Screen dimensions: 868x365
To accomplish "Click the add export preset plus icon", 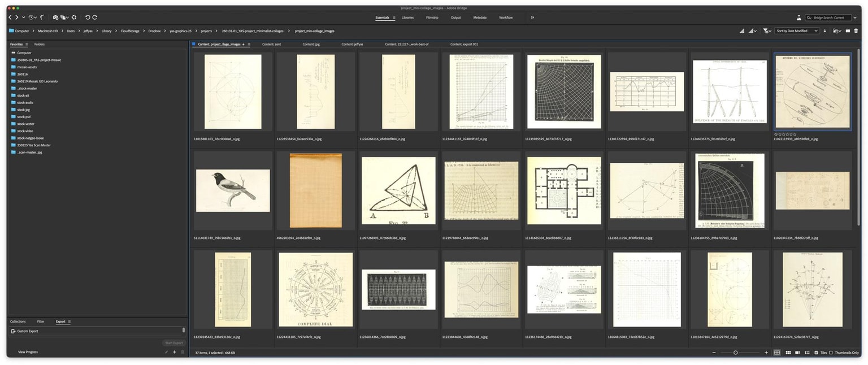I will click(x=175, y=352).
